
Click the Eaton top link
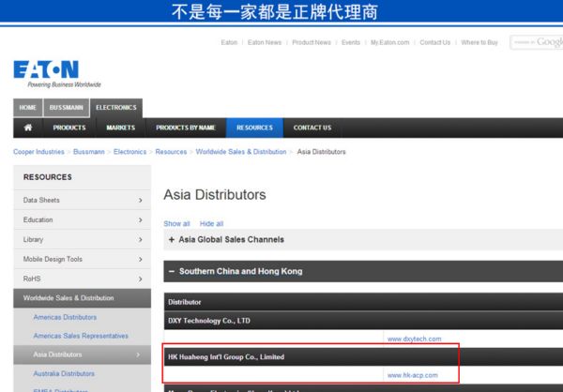click(x=229, y=42)
